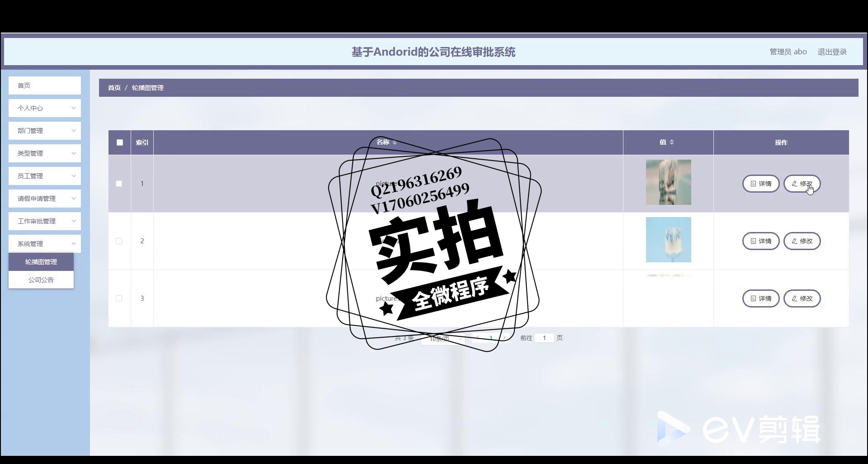Check the checkbox for row 3
The height and width of the screenshot is (464, 868).
(119, 298)
